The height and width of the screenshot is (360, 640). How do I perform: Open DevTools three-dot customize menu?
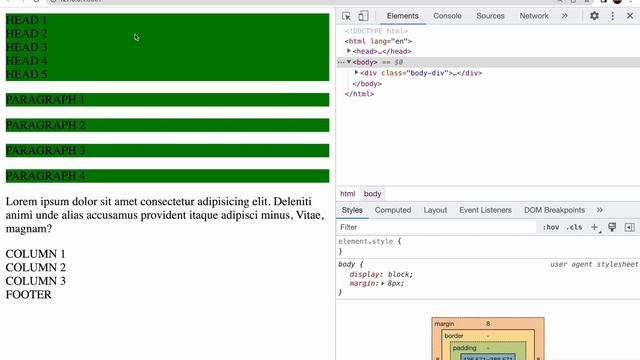coord(612,16)
